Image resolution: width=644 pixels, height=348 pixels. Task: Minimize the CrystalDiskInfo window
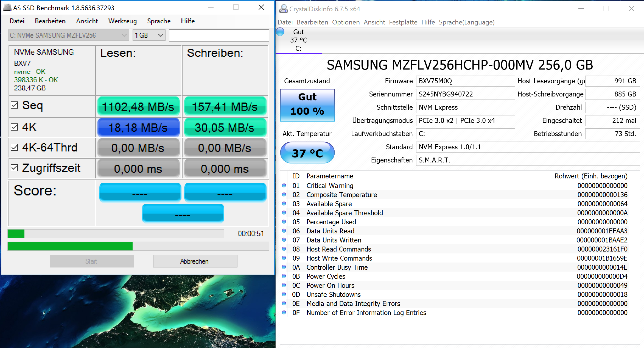[x=581, y=9]
